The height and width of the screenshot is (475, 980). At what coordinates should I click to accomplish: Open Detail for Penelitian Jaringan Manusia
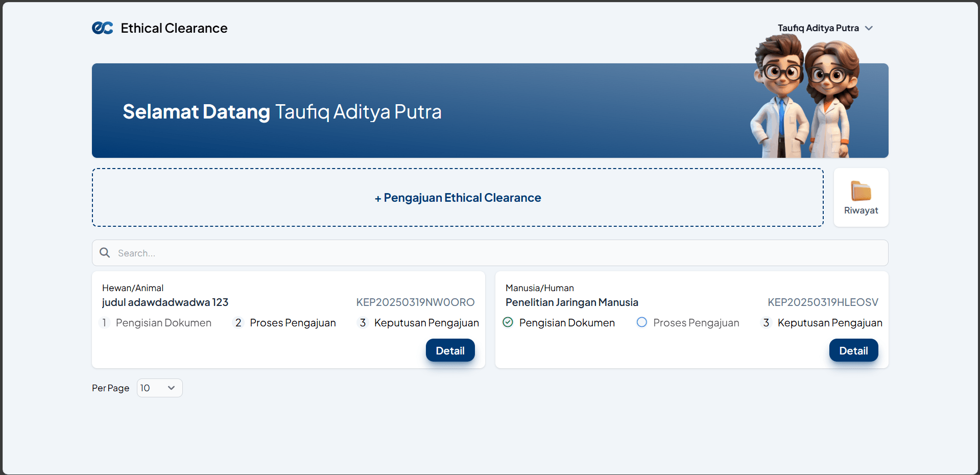point(853,350)
